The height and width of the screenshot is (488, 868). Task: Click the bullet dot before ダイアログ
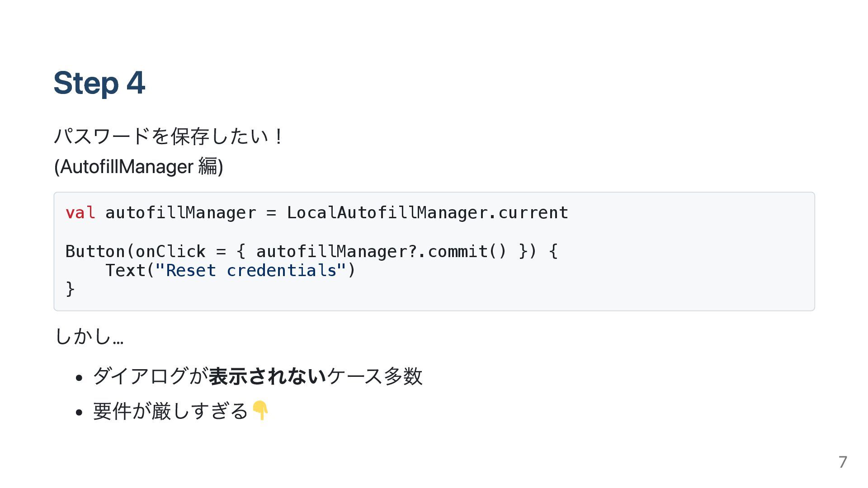pos(79,378)
